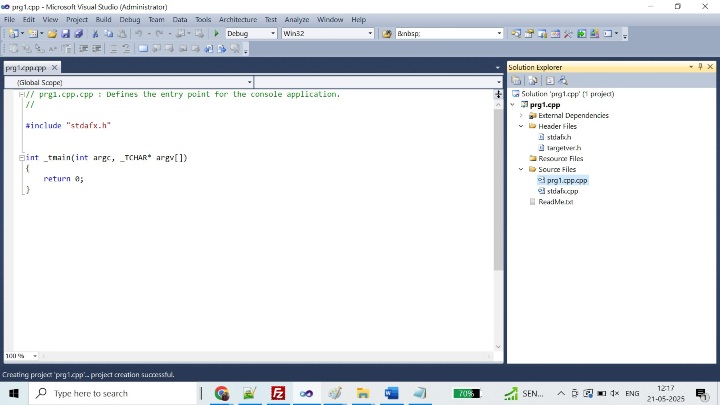This screenshot has height=405, width=720.
Task: Collapse the Source Files folder node
Action: pos(521,169)
